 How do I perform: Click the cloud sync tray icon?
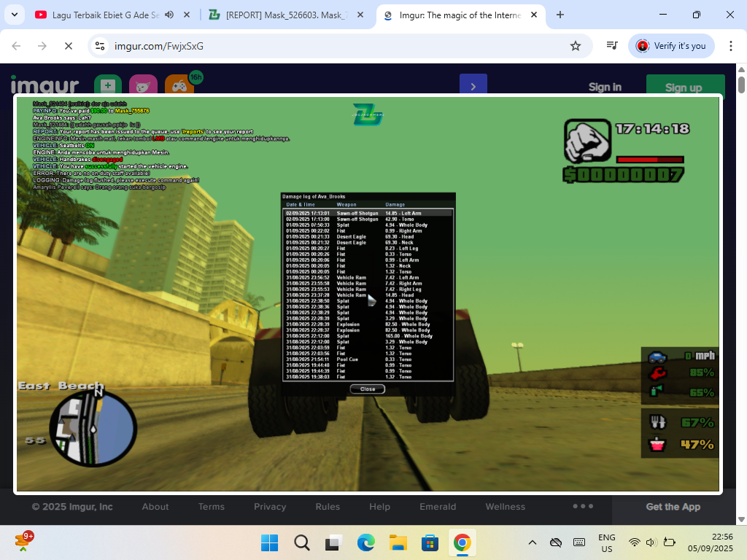[555, 542]
